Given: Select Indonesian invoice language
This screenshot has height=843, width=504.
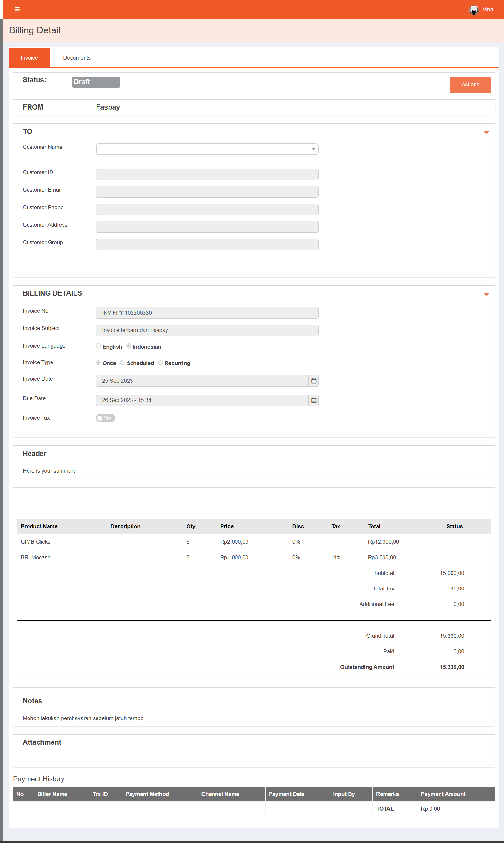Looking at the screenshot, I should (128, 346).
